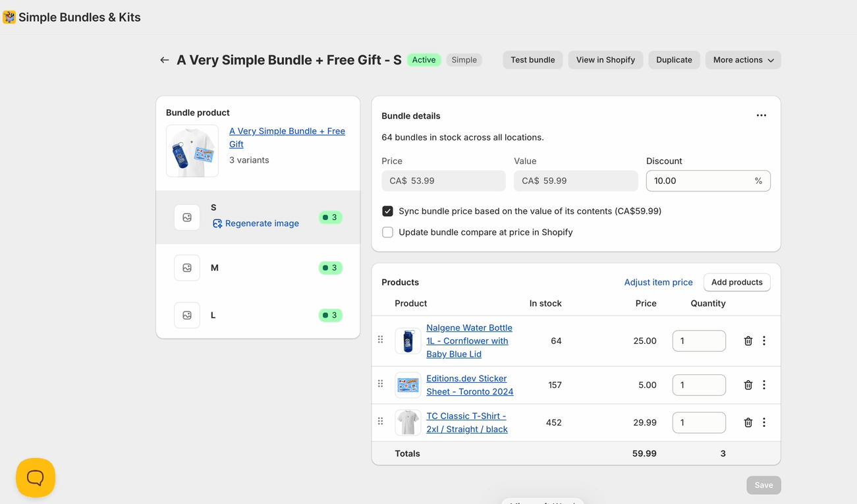The height and width of the screenshot is (504, 857).
Task: Click quantity field for TC Classic T-Shirt
Action: (x=699, y=422)
